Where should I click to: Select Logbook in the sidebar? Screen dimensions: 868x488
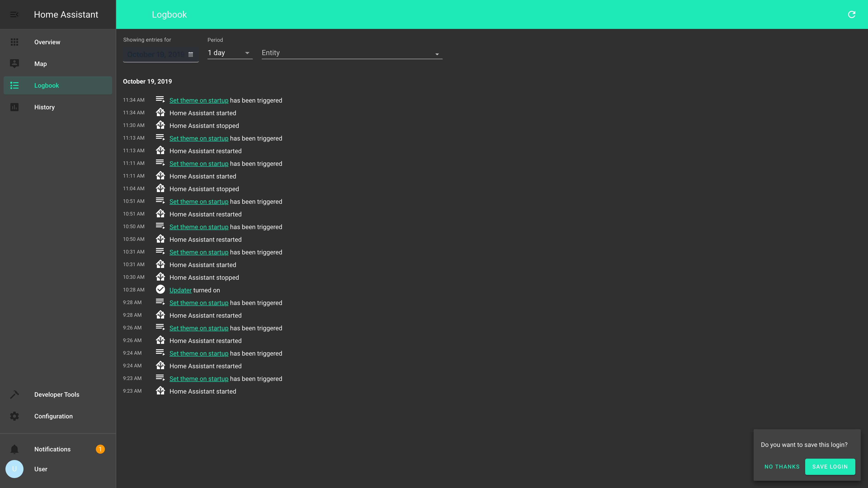(47, 86)
